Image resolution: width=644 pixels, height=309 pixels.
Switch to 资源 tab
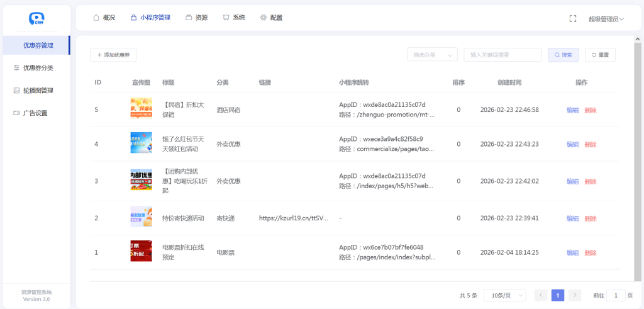196,18
